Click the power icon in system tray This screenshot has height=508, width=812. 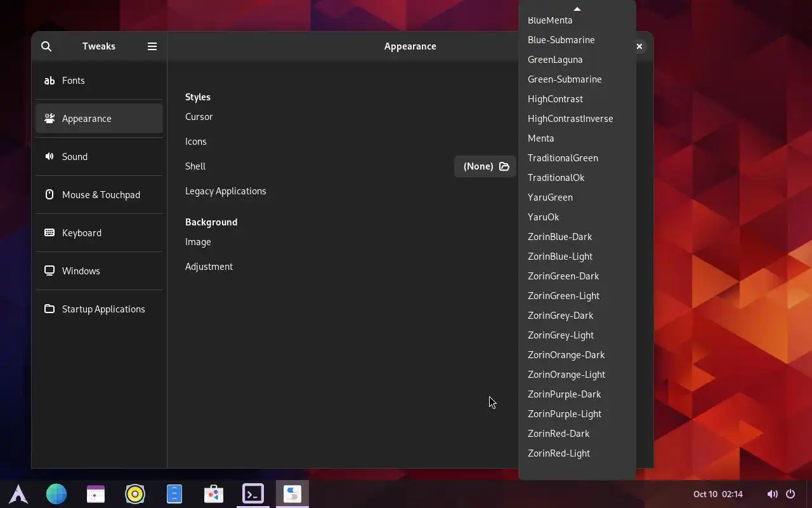tap(790, 494)
